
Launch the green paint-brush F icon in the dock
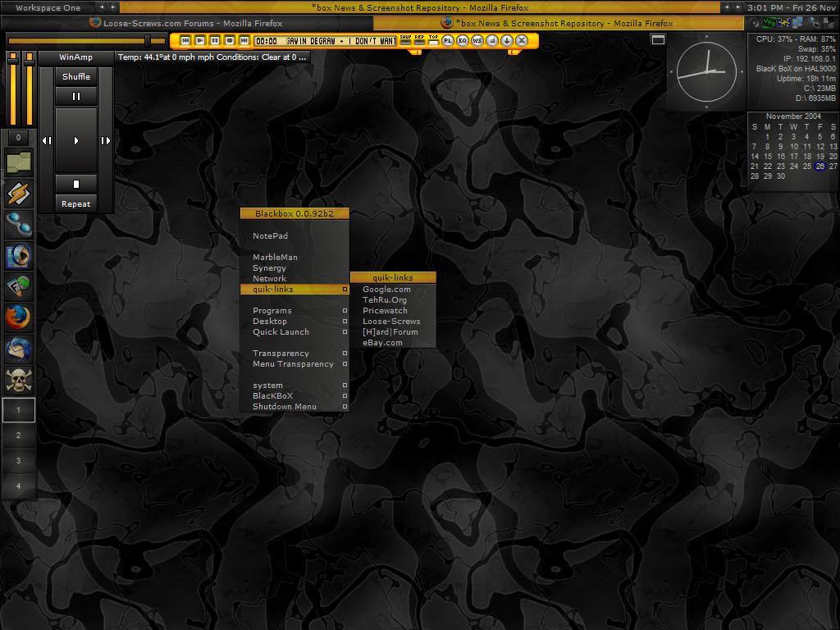click(x=19, y=286)
